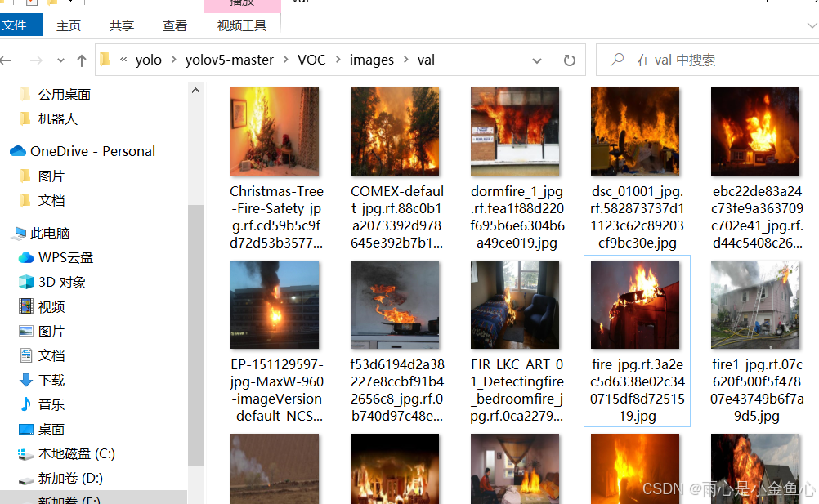Select COMEX-default forest fire thumbnail
This screenshot has width=819, height=504.
(x=395, y=132)
